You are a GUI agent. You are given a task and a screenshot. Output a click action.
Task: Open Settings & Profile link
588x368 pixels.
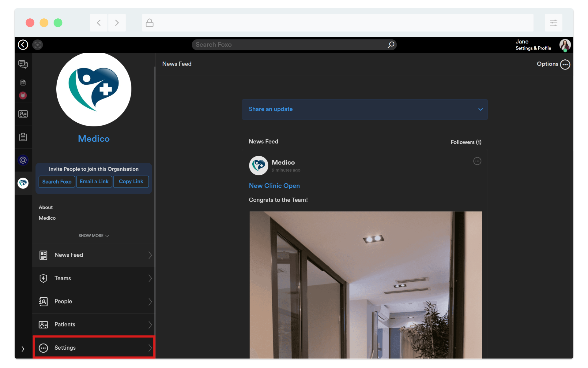(533, 48)
